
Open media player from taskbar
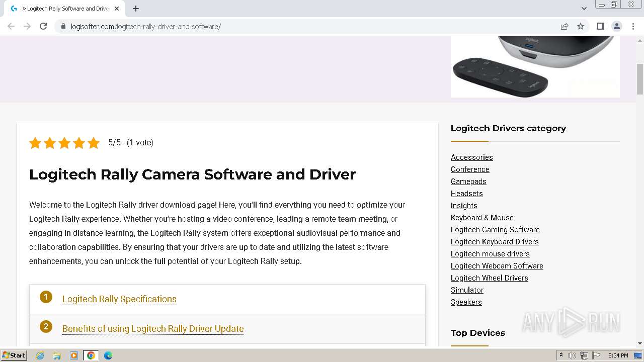(x=74, y=355)
